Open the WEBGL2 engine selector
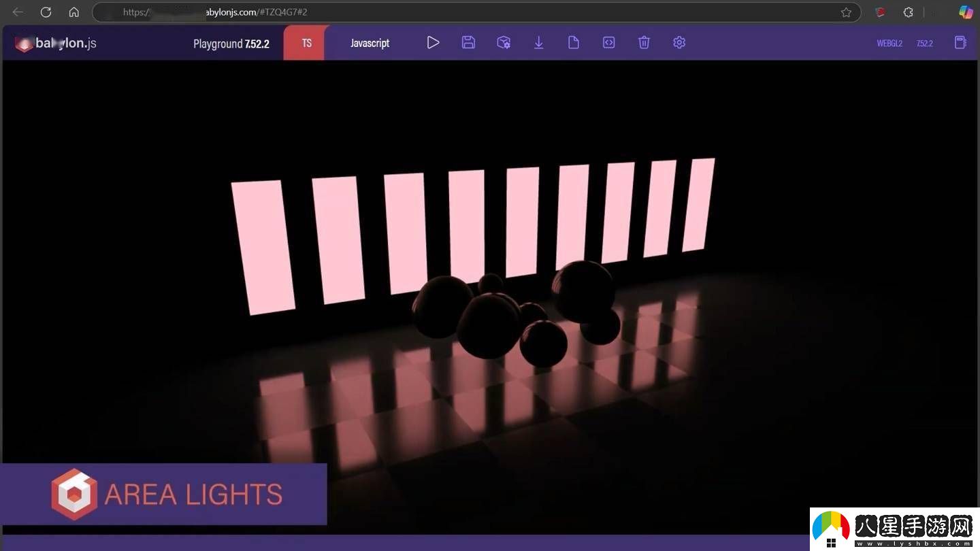The height and width of the screenshot is (551, 980). (889, 44)
